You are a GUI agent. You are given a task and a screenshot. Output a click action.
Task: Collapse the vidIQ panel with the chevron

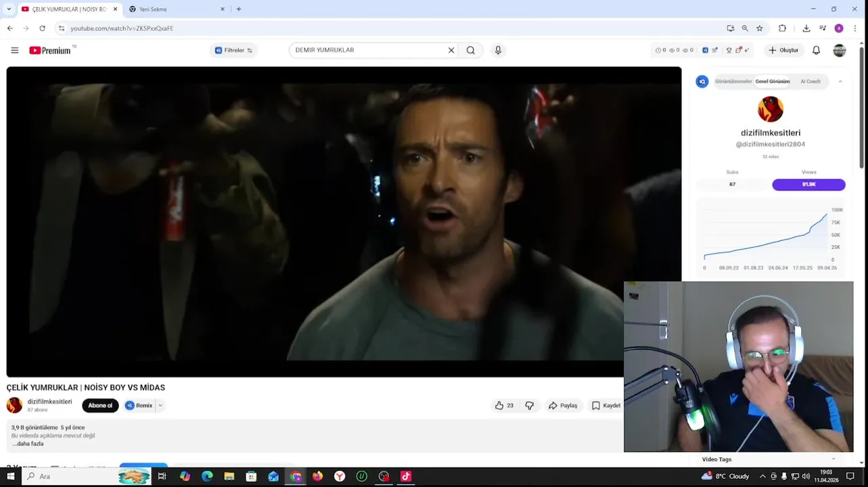[x=840, y=81]
